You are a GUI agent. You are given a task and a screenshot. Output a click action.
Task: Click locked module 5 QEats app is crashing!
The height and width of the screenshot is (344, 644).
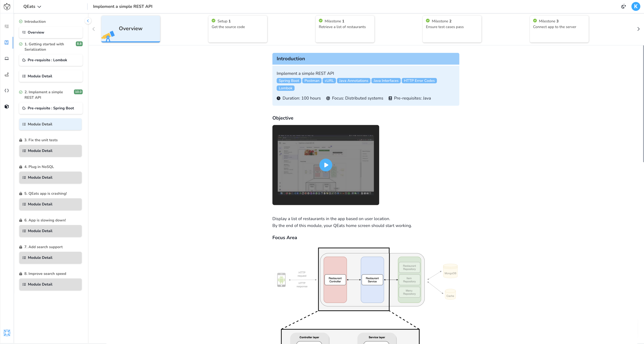pos(45,193)
